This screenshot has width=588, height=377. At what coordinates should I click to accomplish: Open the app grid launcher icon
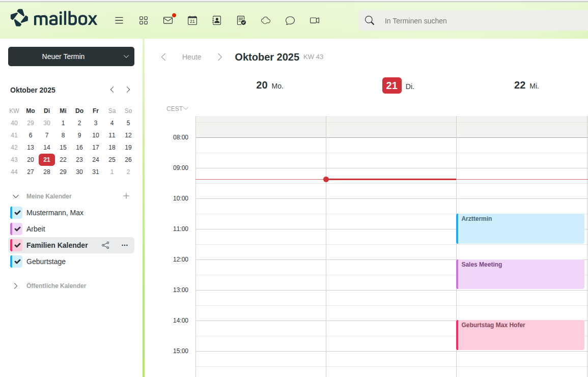click(x=144, y=20)
